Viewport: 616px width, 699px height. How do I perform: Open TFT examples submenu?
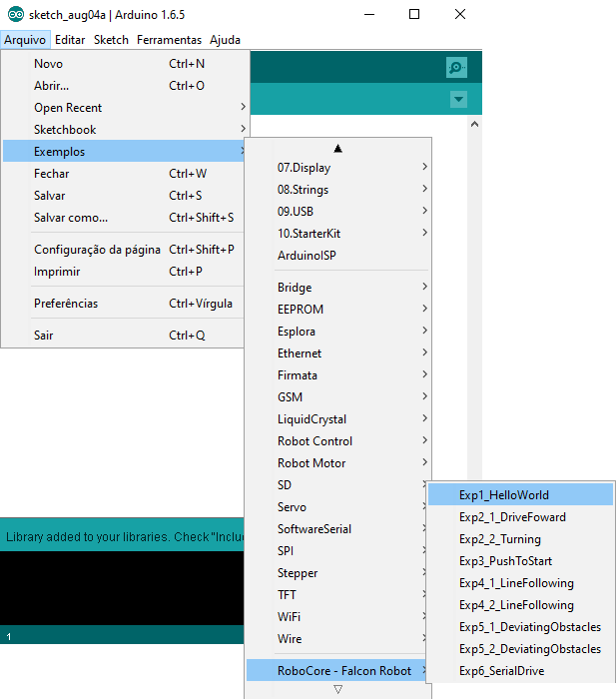[336, 595]
